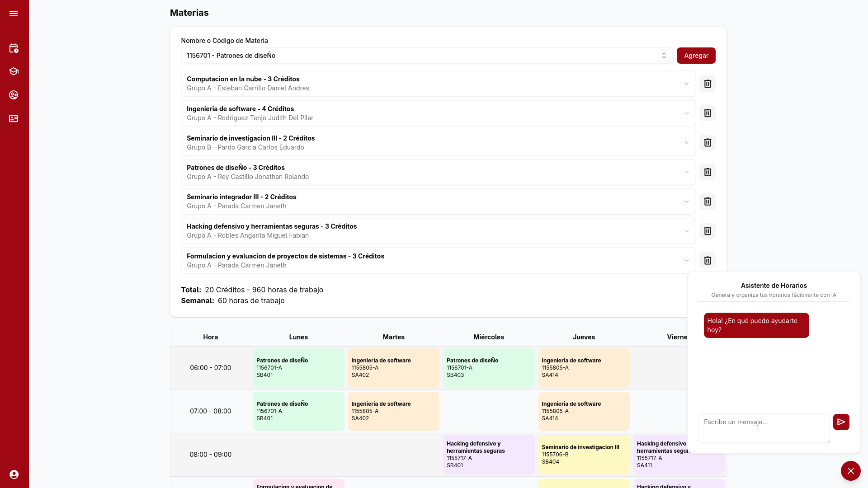Click the chat message input field
This screenshot has height=488, width=868.
764,427
